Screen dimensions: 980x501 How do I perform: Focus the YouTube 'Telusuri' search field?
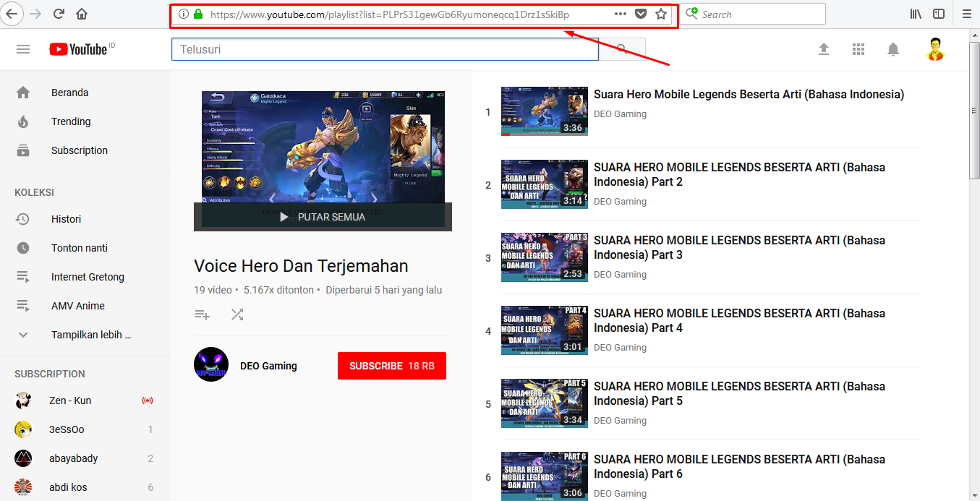tap(385, 49)
